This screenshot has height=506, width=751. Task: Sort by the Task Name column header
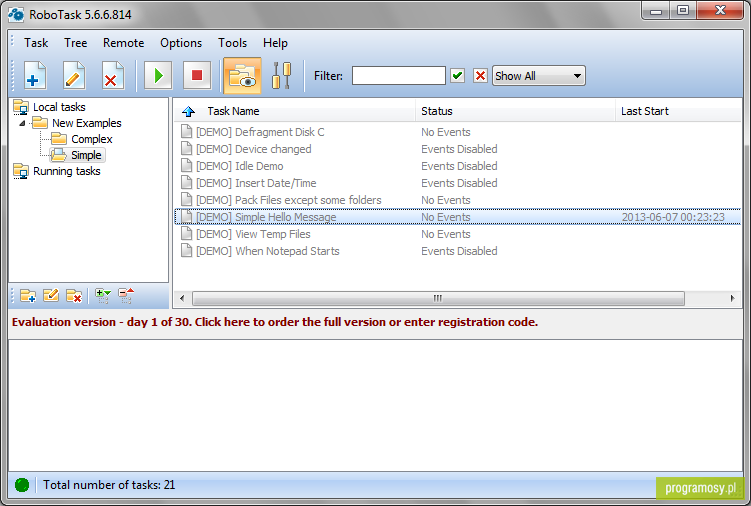click(233, 111)
